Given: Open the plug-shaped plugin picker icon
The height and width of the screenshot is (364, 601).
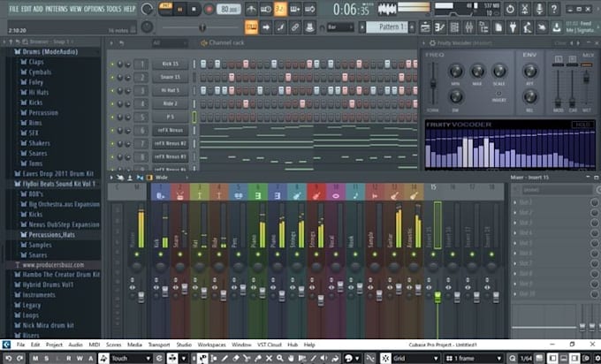Looking at the screenshot, I should (x=513, y=27).
